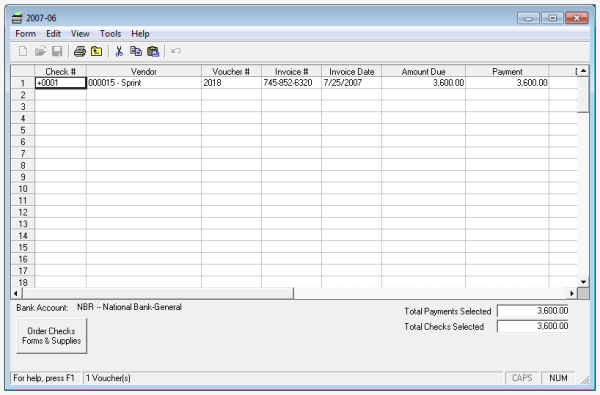Click voucher number cell 2018
The image size is (600, 395).
(231, 83)
